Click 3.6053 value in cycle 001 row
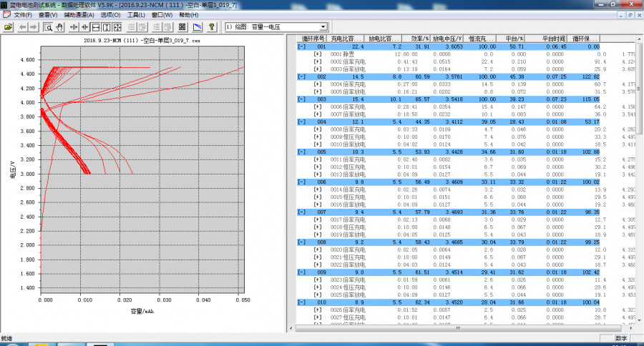The image size is (644, 346). point(454,46)
